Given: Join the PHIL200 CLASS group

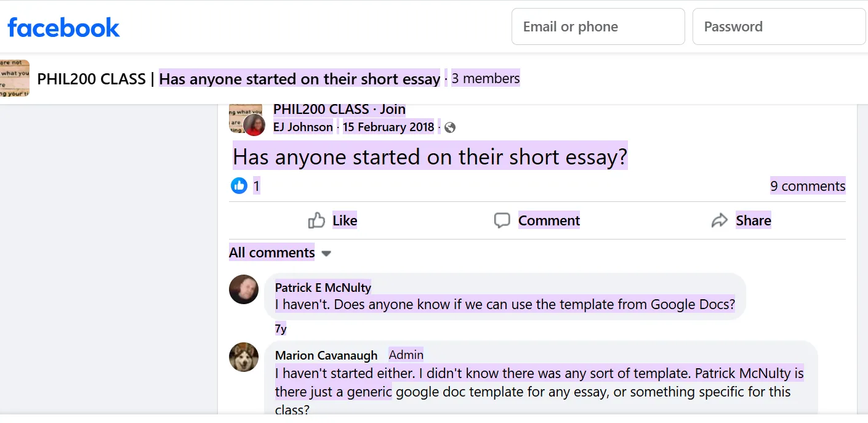Looking at the screenshot, I should point(393,109).
